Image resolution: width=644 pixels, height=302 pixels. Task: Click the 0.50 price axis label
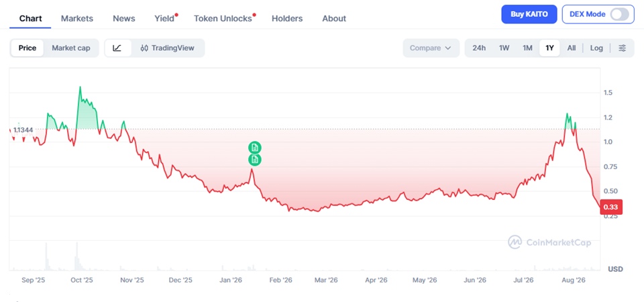tap(610, 191)
